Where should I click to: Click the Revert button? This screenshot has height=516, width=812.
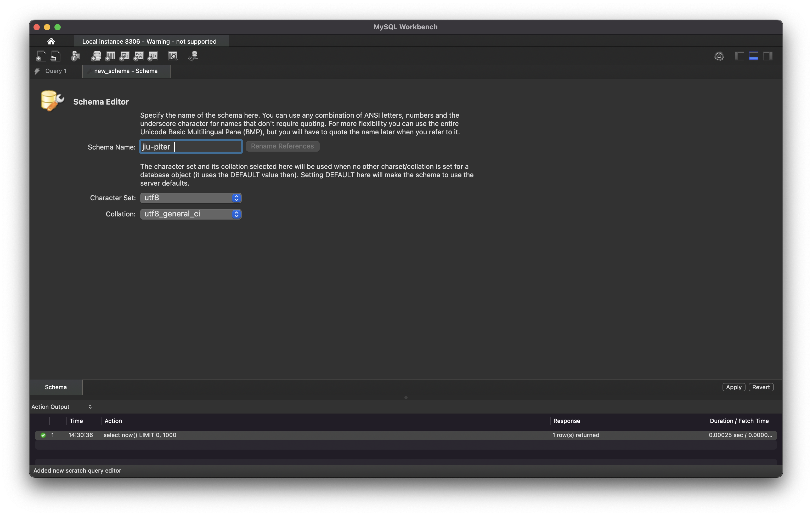point(761,387)
